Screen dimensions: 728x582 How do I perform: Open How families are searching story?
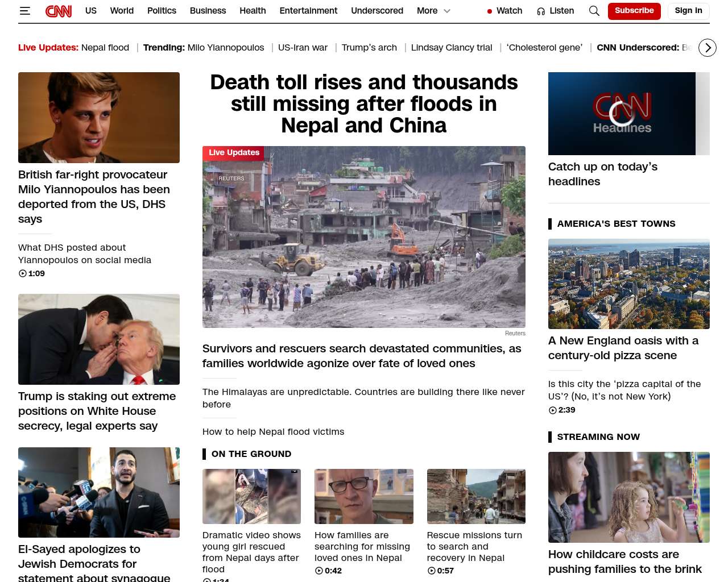(x=362, y=546)
